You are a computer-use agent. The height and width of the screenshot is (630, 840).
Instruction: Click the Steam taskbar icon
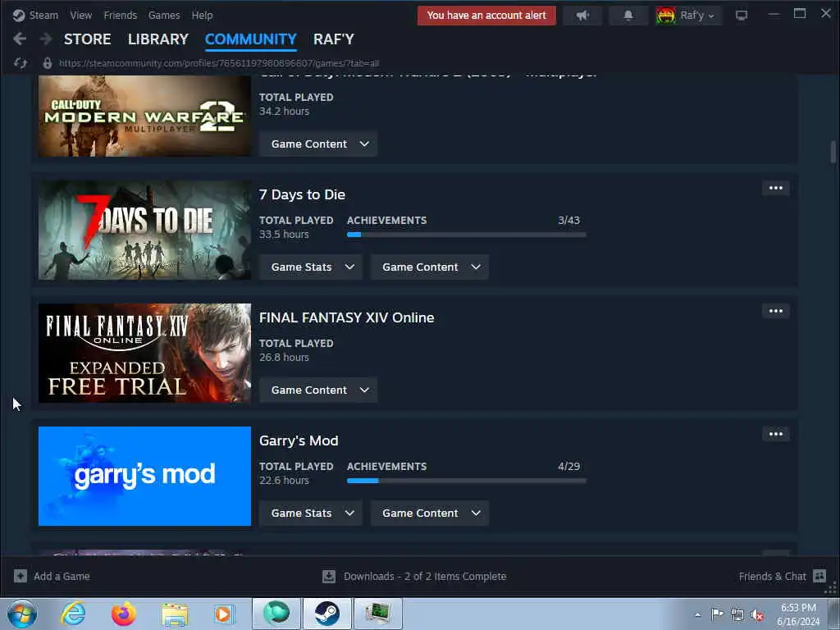tap(326, 614)
